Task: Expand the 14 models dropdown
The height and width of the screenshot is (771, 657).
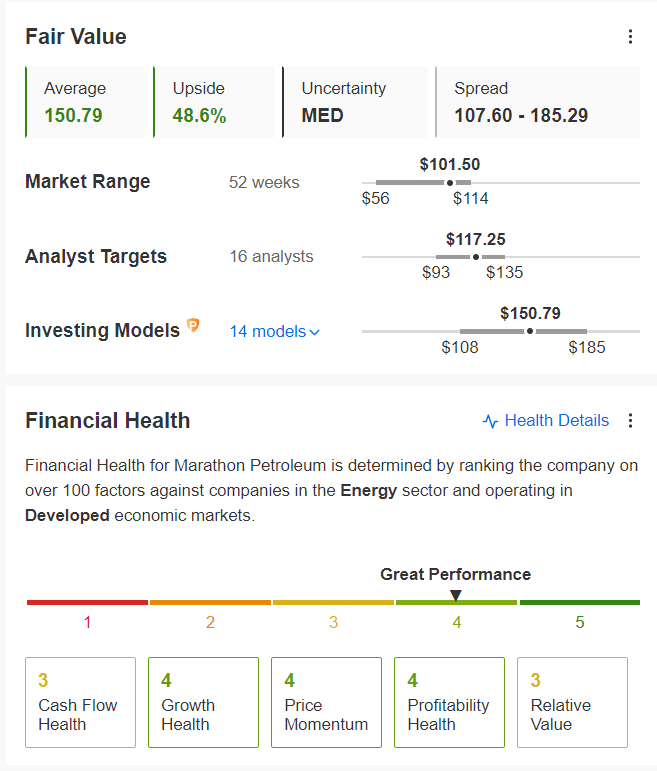Action: point(274,331)
